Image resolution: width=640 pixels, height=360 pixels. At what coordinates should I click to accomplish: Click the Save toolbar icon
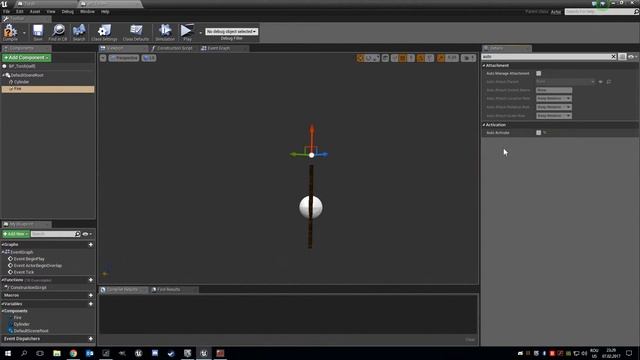pos(38,32)
